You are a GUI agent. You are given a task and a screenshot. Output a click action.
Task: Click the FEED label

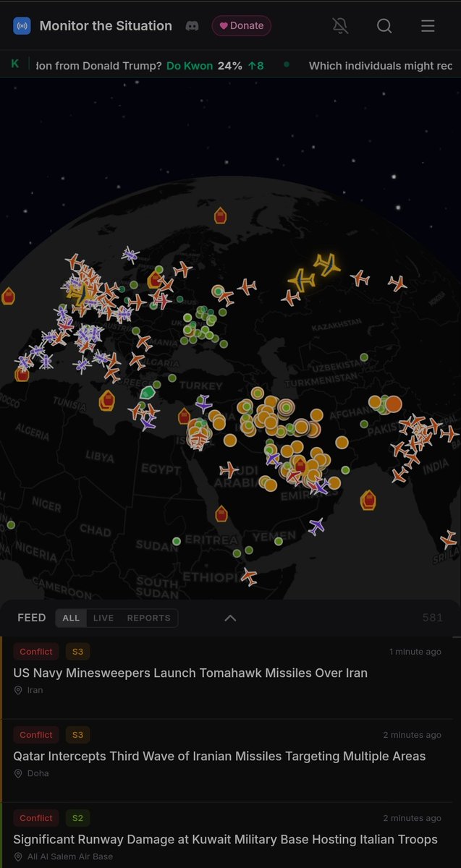(x=32, y=618)
